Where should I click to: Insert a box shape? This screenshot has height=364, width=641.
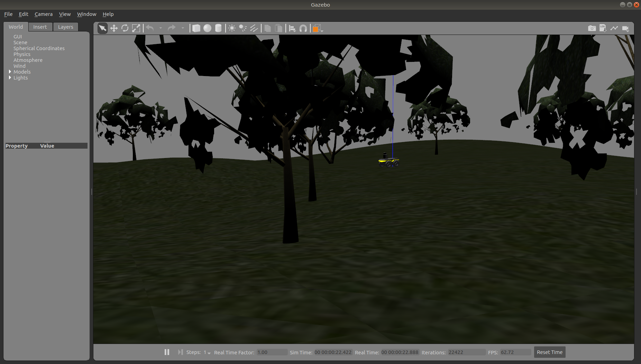(x=196, y=28)
